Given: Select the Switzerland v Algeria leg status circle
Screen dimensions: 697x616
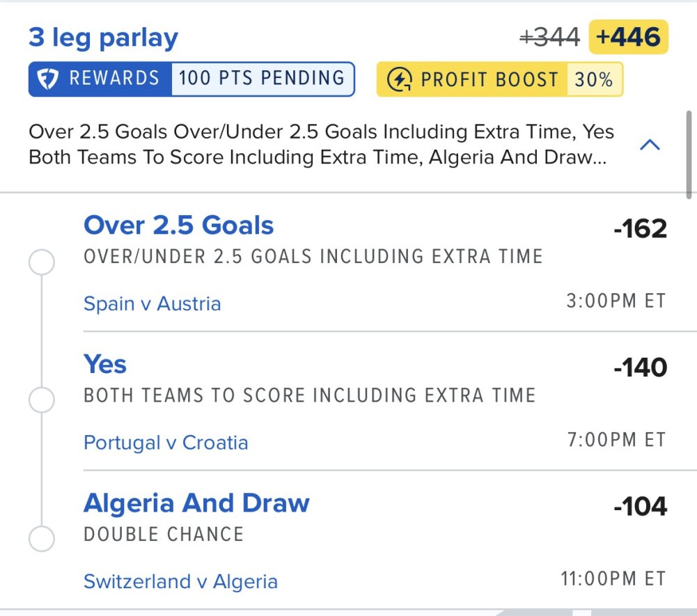Looking at the screenshot, I should coord(42,539).
